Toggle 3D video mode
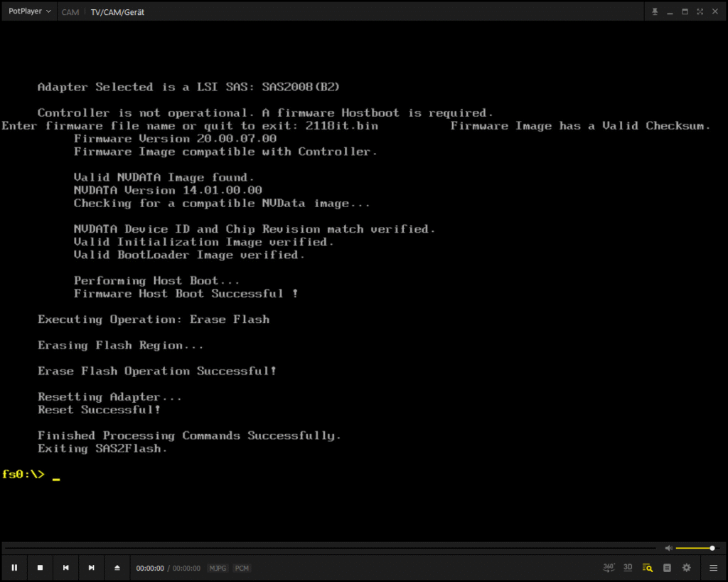728x582 pixels. [628, 568]
